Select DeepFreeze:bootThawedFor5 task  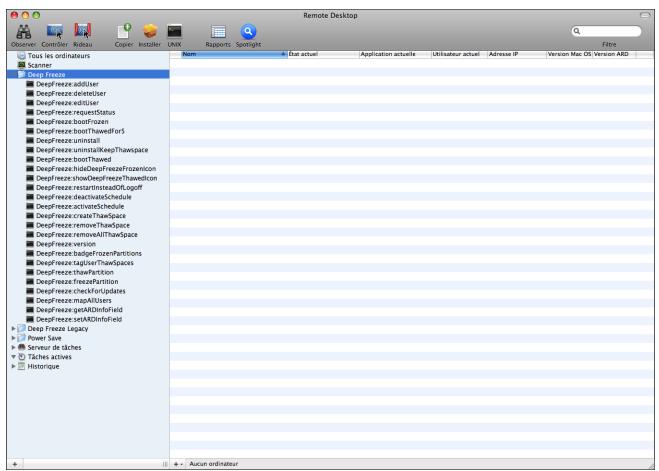pos(80,131)
